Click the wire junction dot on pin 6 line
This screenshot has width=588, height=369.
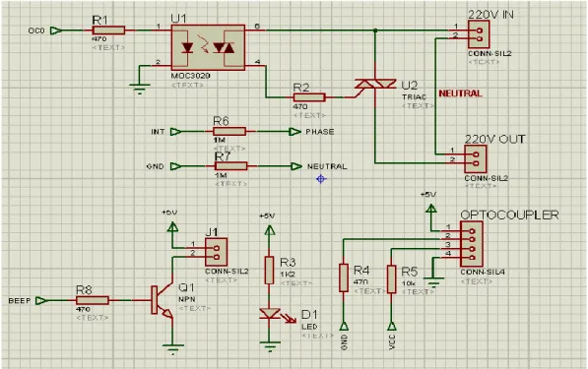click(375, 30)
